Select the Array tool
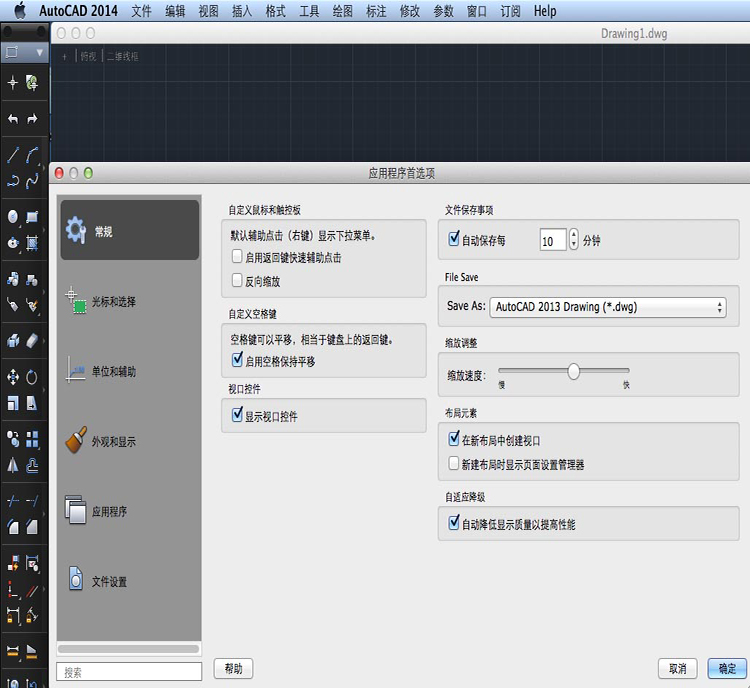The image size is (750, 688). [32, 438]
